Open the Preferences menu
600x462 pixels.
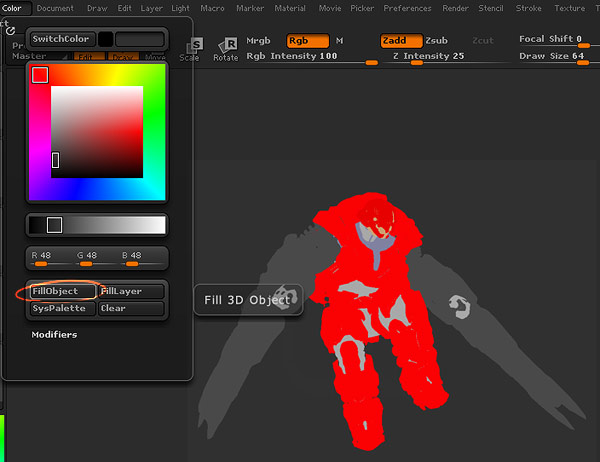pyautogui.click(x=407, y=8)
